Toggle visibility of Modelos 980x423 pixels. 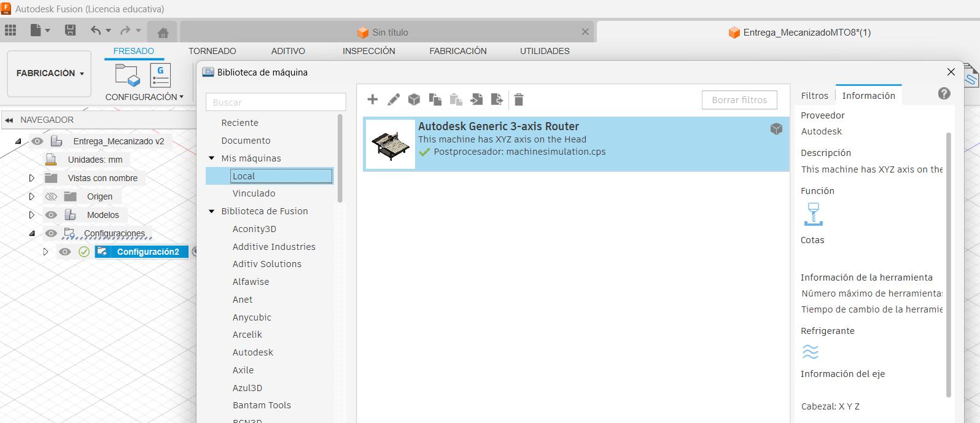coord(51,215)
